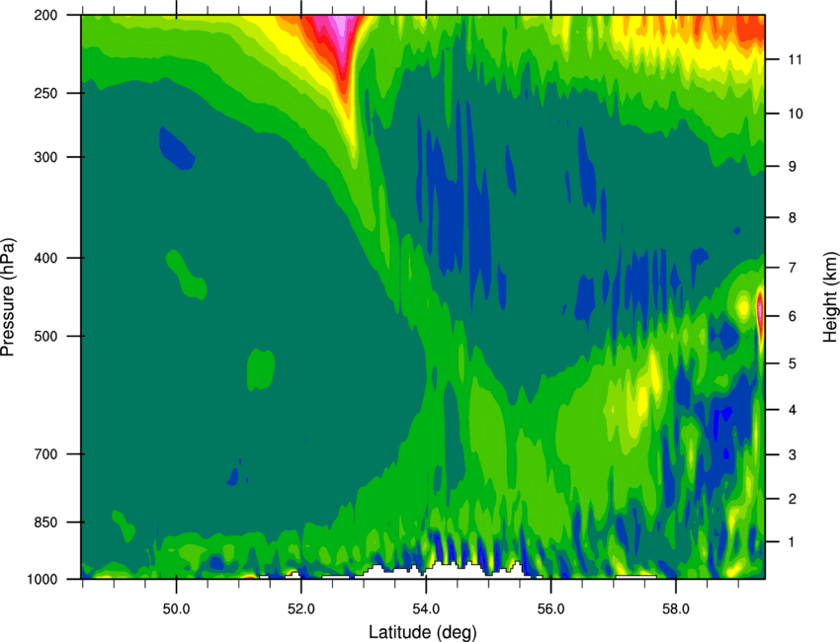The image size is (840, 642).
Task: Pick the 3 km height label
Action: (x=793, y=455)
